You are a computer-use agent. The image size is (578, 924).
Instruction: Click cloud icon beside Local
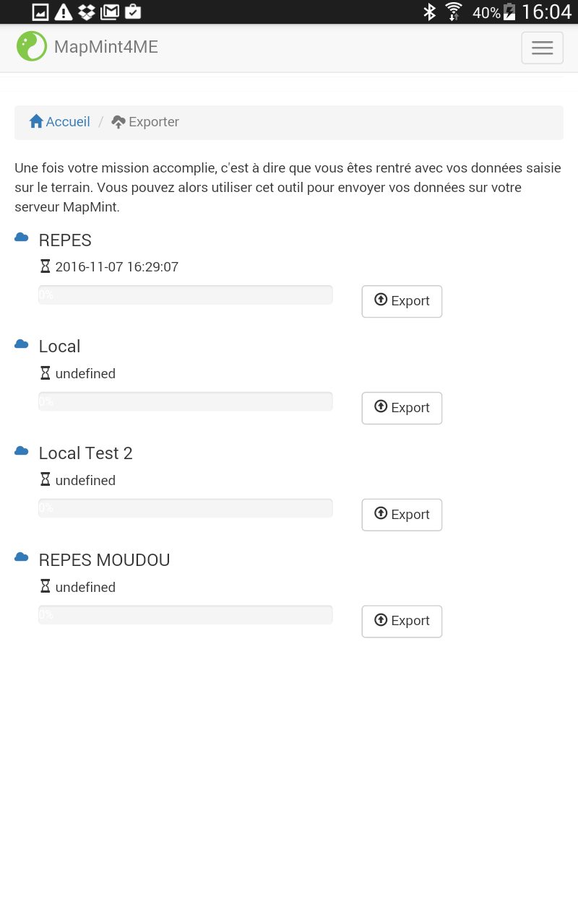point(22,344)
